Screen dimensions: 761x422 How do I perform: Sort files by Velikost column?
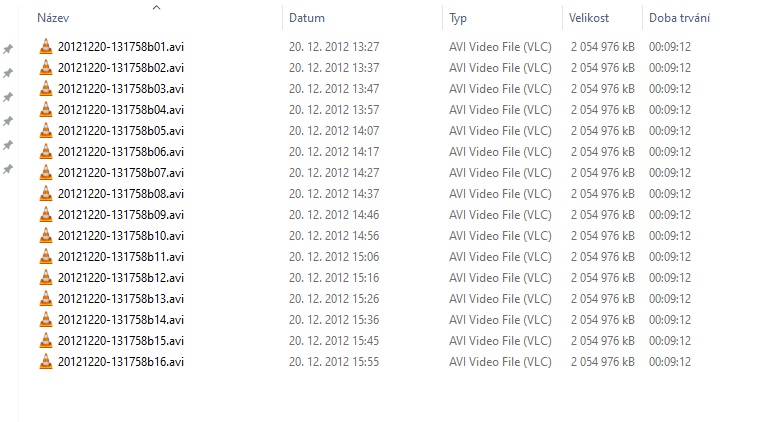[589, 18]
